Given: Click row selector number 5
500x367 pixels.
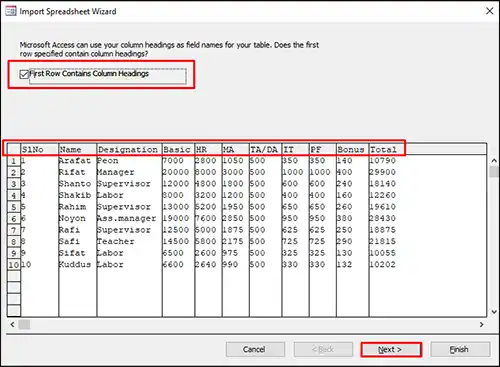Looking at the screenshot, I should click(x=14, y=207).
